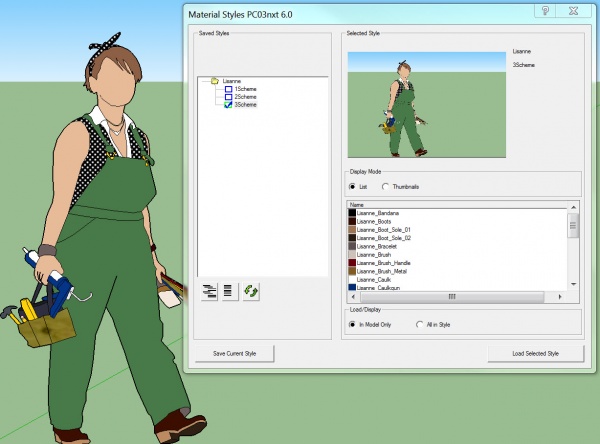Check the 2Scheme checkbox

click(x=228, y=96)
